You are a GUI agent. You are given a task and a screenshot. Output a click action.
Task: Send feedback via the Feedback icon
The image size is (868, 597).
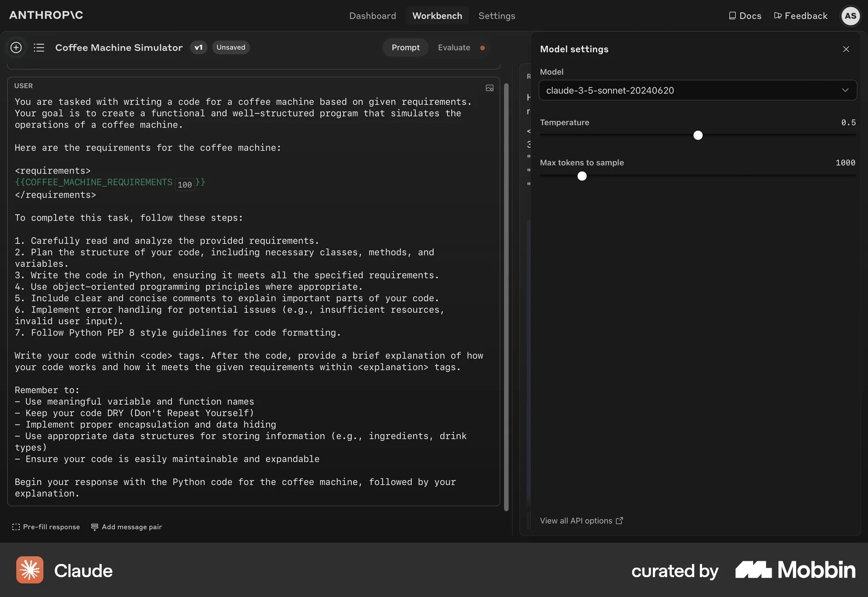800,15
